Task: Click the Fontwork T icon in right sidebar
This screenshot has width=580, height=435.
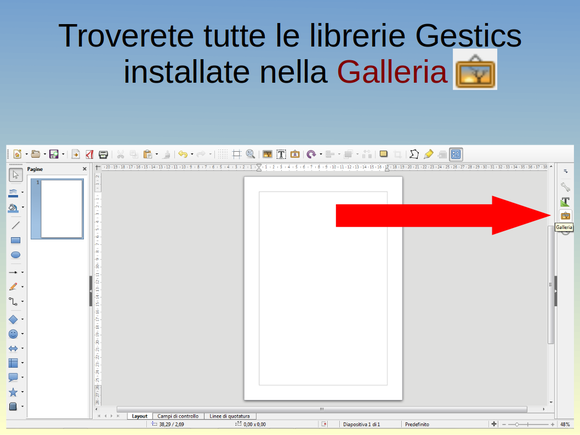Action: [x=565, y=202]
